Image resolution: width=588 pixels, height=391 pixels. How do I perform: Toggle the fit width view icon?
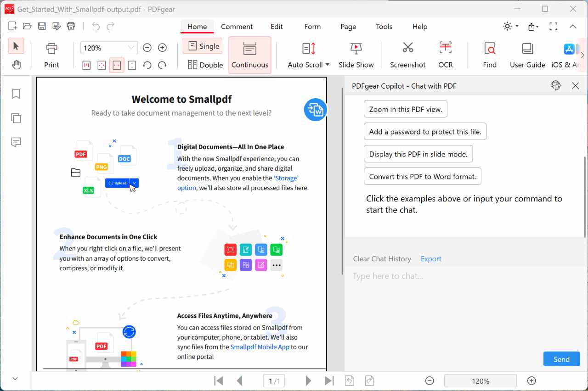tap(117, 65)
